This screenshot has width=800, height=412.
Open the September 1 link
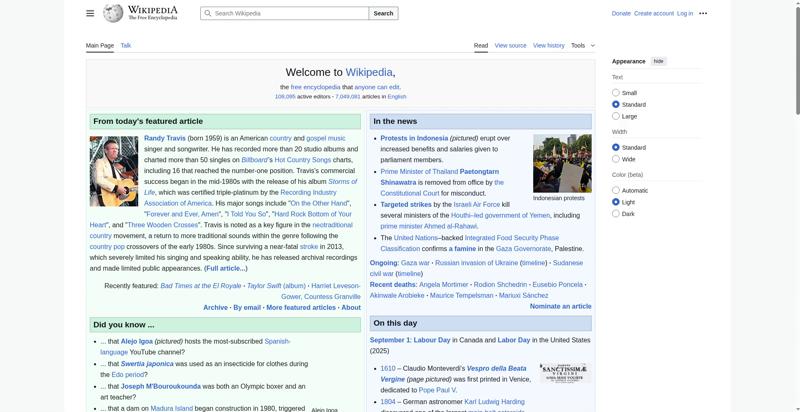click(x=390, y=340)
